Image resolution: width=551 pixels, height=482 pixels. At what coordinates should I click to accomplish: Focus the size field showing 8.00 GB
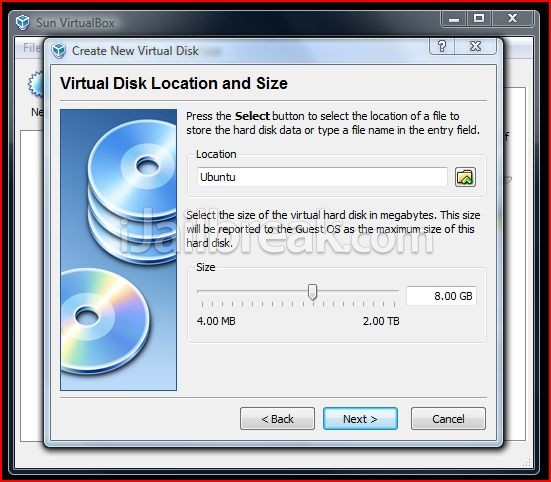[x=441, y=296]
